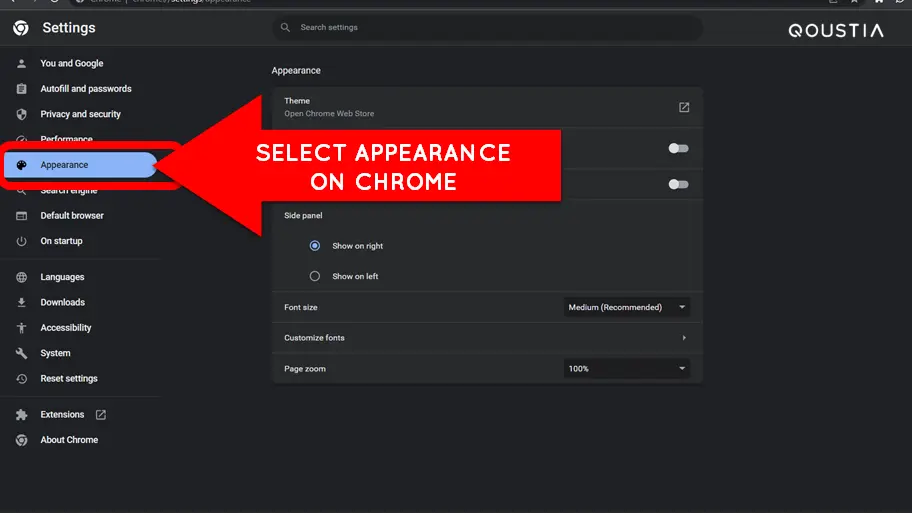Click the accessibility person icon
Image resolution: width=912 pixels, height=513 pixels.
[22, 328]
